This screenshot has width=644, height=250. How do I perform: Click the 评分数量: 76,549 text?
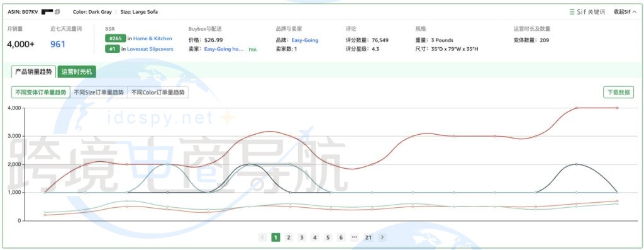pyautogui.click(x=367, y=40)
